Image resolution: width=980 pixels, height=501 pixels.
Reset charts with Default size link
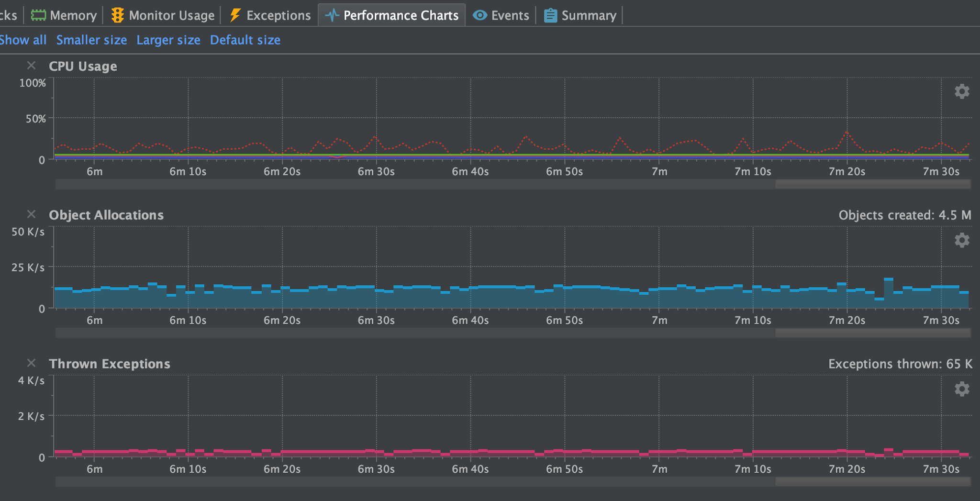point(245,40)
